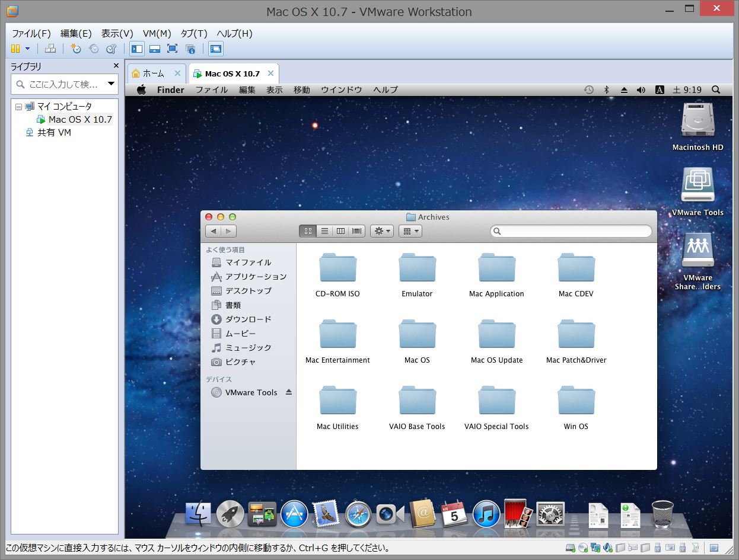Open the volume control in Mac menu bar
This screenshot has height=560, width=739.
pos(641,90)
